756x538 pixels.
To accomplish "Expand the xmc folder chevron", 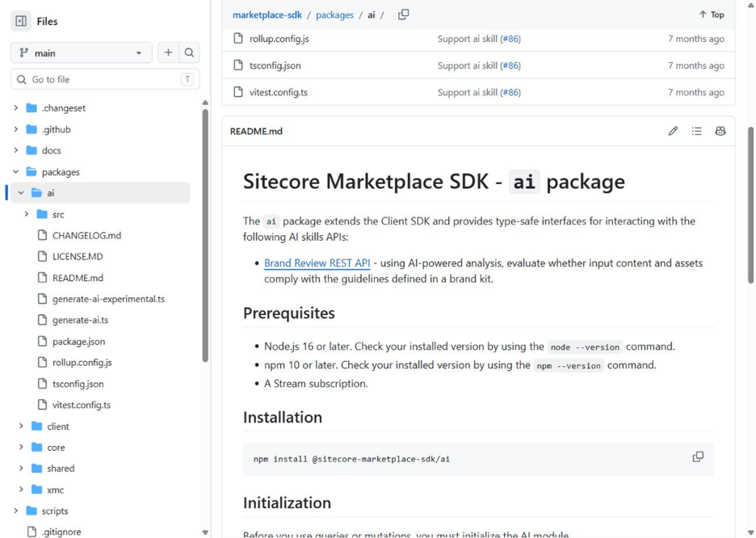I will 21,490.
